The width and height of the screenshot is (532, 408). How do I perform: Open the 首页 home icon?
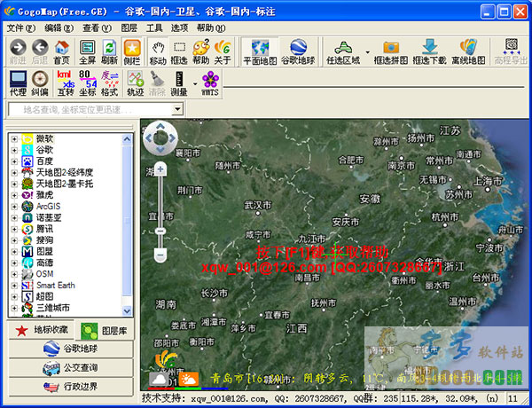pyautogui.click(x=62, y=51)
